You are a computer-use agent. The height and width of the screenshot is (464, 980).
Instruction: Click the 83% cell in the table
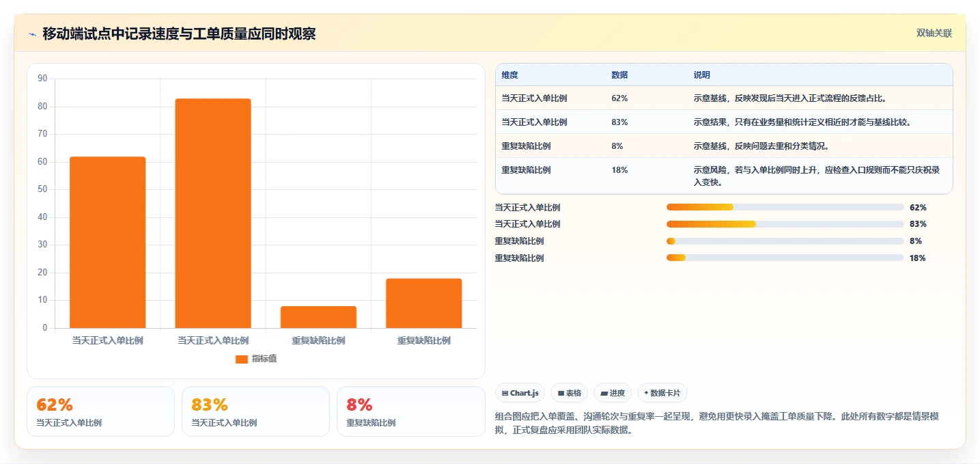click(619, 122)
